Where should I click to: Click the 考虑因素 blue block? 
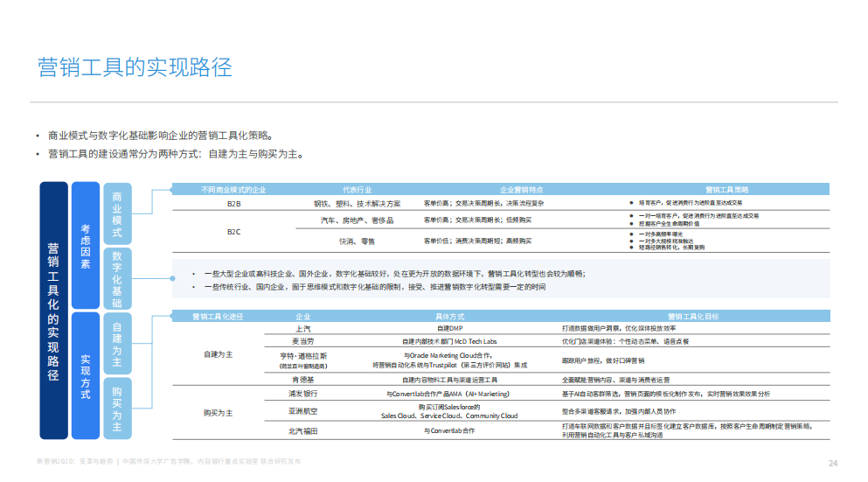pyautogui.click(x=85, y=245)
